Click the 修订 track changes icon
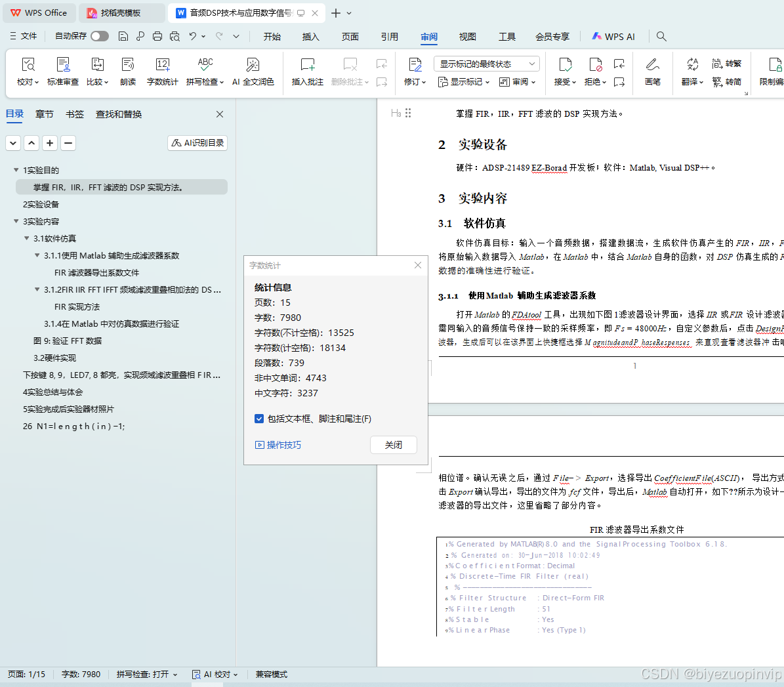Screen dimensions: 784x687 point(415,64)
